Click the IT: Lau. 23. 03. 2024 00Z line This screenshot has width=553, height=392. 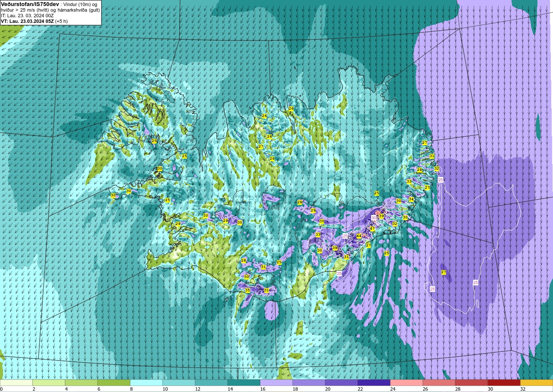(27, 16)
